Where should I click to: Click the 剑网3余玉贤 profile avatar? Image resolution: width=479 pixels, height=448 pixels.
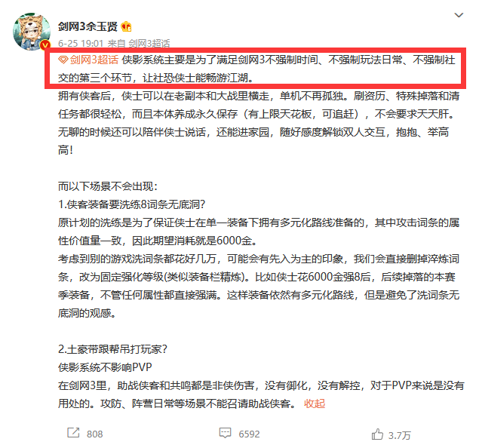pos(32,32)
